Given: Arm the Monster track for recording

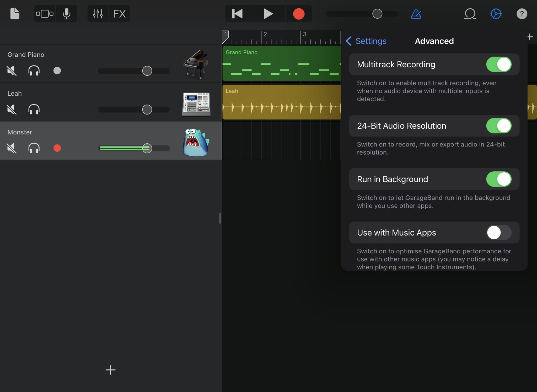Looking at the screenshot, I should tap(57, 148).
